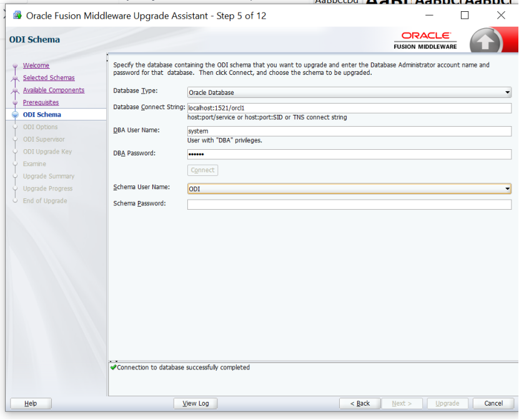Screen dimensions: 519x420
Task: Click the green connection success checkmark icon
Action: pos(114,368)
